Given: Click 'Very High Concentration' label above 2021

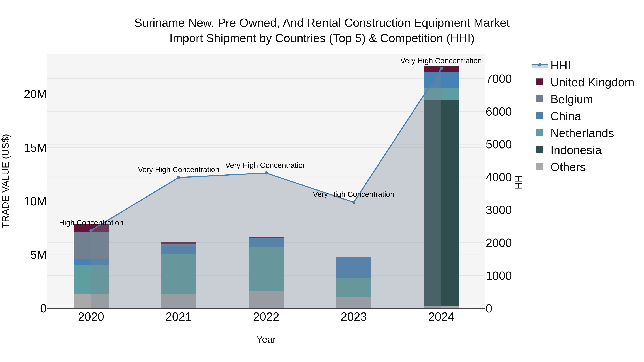Looking at the screenshot, I should pyautogui.click(x=179, y=170).
